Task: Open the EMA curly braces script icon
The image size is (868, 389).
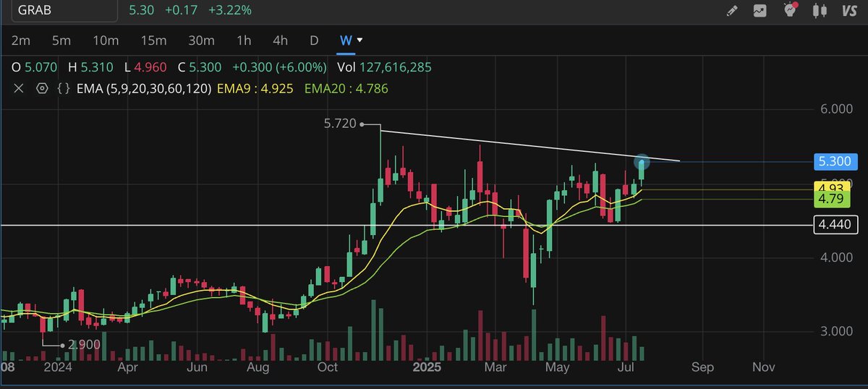Action: pyautogui.click(x=63, y=88)
